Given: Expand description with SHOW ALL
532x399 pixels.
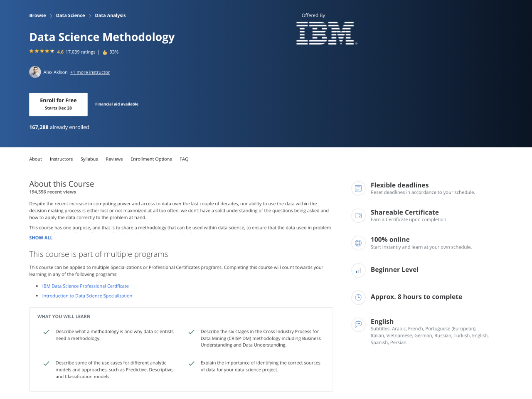Looking at the screenshot, I should 41,238.
